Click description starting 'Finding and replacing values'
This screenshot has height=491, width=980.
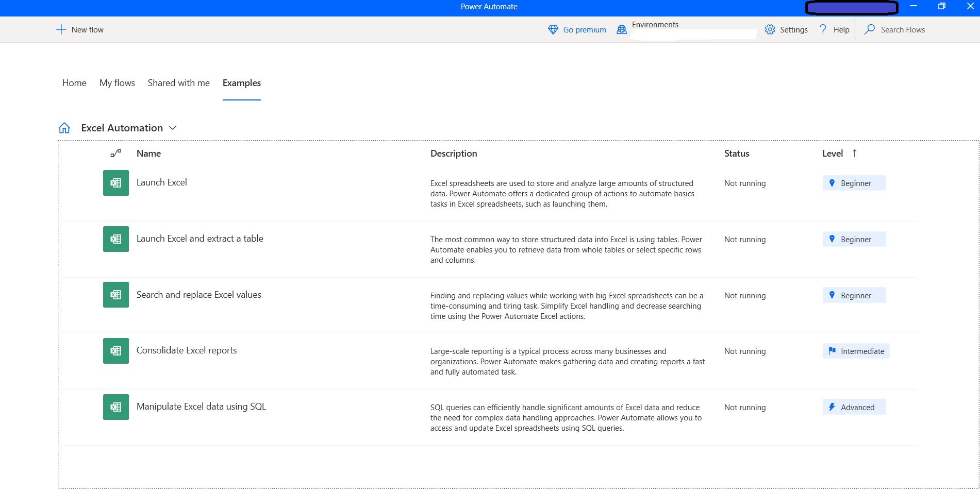pos(567,306)
